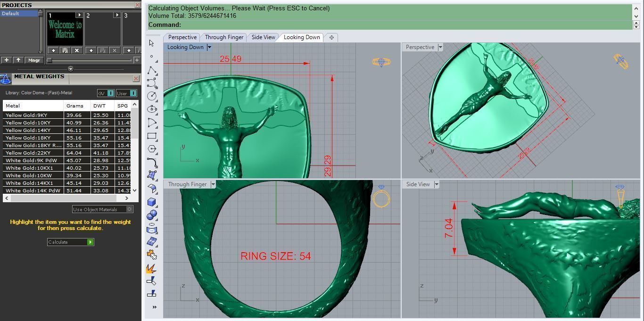
Task: Load project slot 2 with up arrow
Action: (91, 50)
